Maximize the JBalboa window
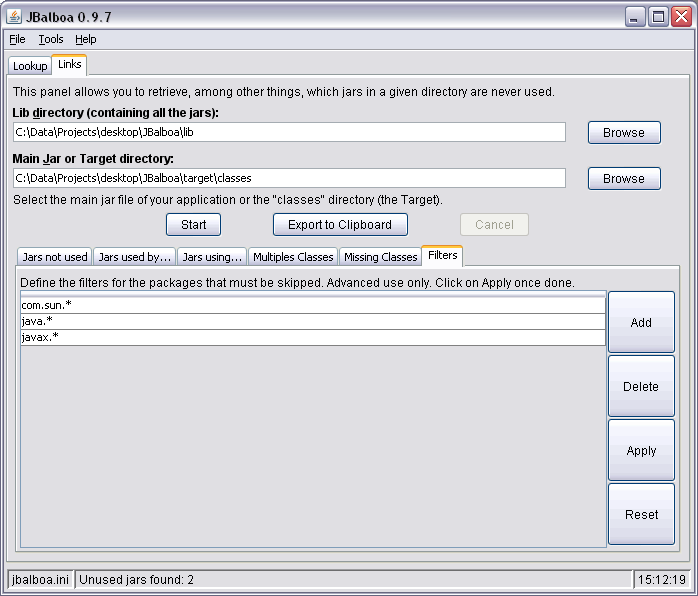Image resolution: width=698 pixels, height=596 pixels. pyautogui.click(x=658, y=17)
